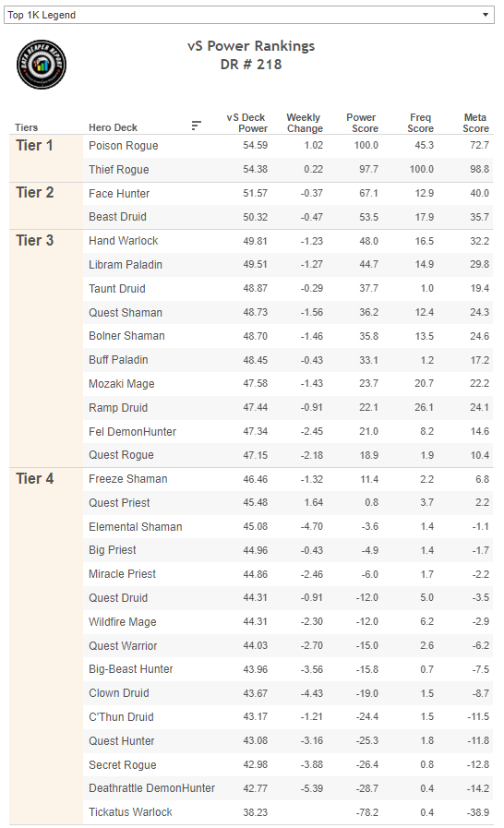Click the Hero Deck column header
Screen dimensions: 504x828
[x=113, y=127]
